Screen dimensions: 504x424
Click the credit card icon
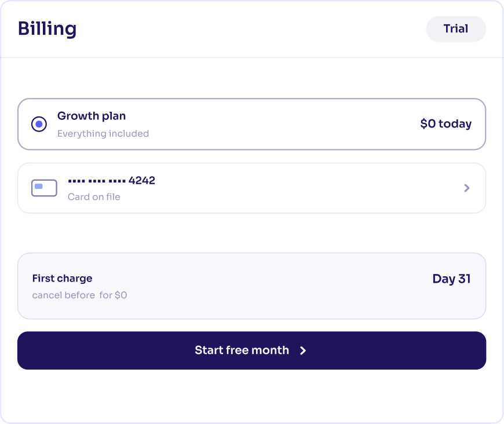[44, 188]
